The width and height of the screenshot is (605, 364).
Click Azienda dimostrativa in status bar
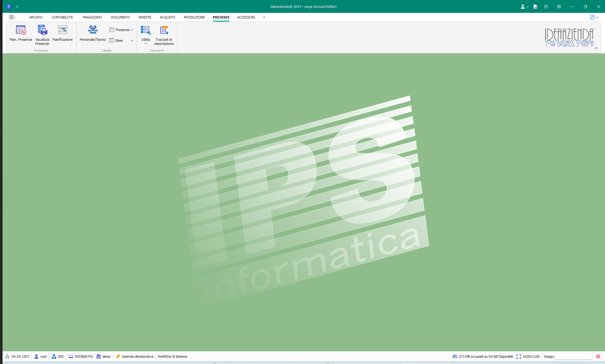(137, 356)
